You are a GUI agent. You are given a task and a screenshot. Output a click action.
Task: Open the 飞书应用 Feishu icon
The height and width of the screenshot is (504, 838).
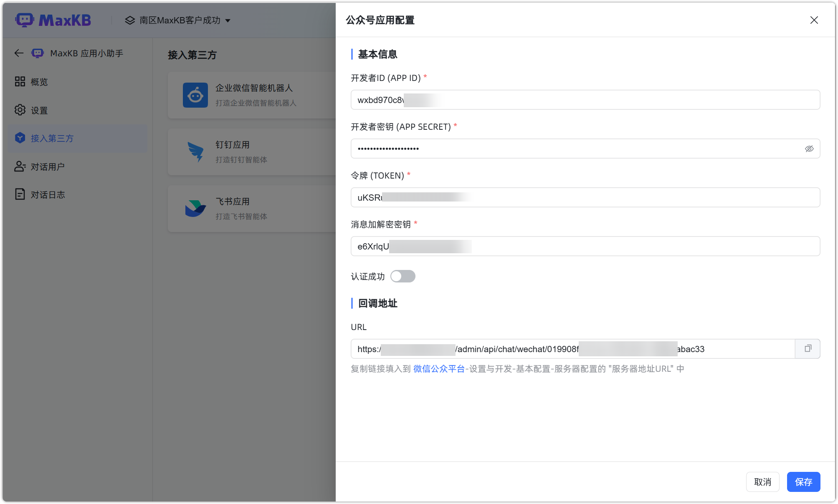[x=195, y=208]
